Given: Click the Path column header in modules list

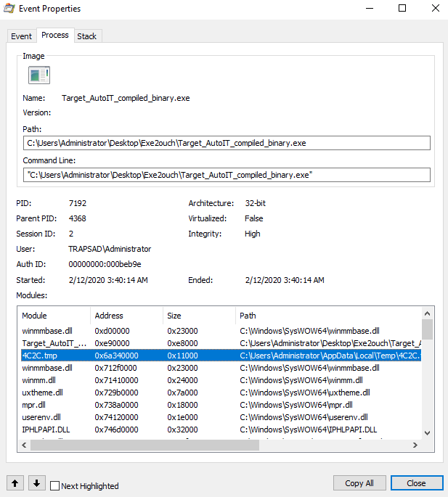Looking at the screenshot, I should (327, 316).
